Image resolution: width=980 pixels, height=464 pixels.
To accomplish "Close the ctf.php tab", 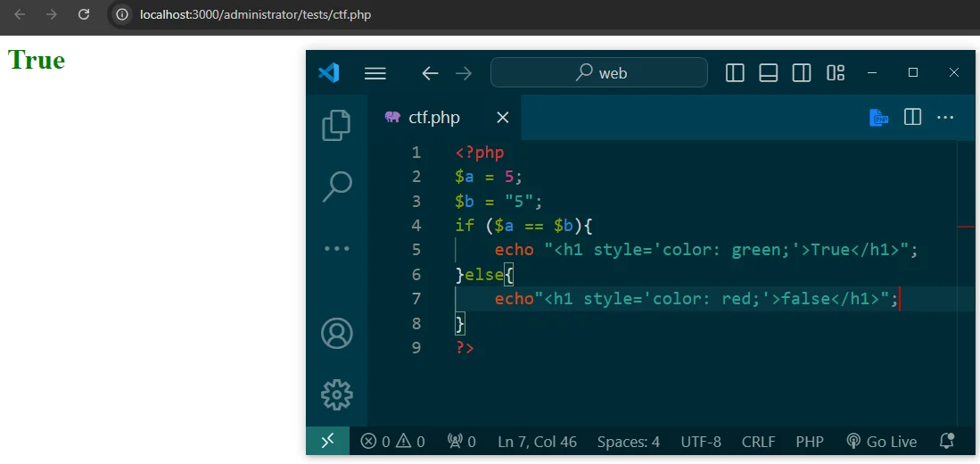I will (503, 118).
